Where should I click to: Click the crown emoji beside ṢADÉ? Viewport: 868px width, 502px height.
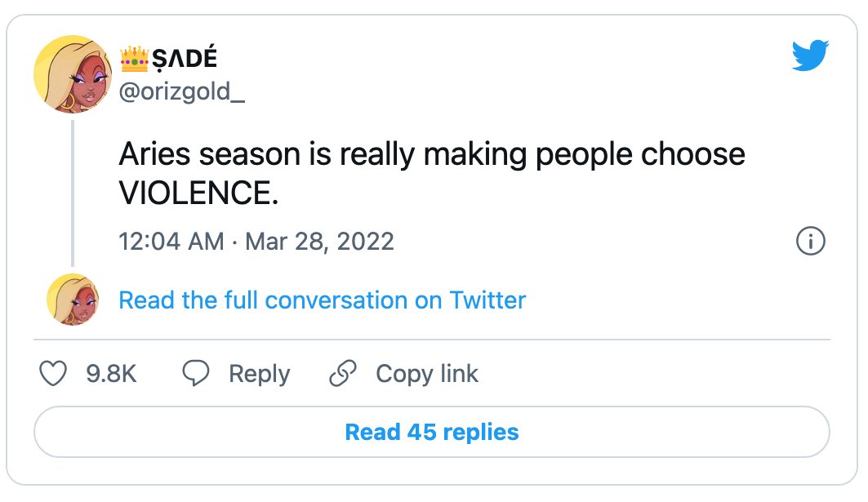click(135, 59)
